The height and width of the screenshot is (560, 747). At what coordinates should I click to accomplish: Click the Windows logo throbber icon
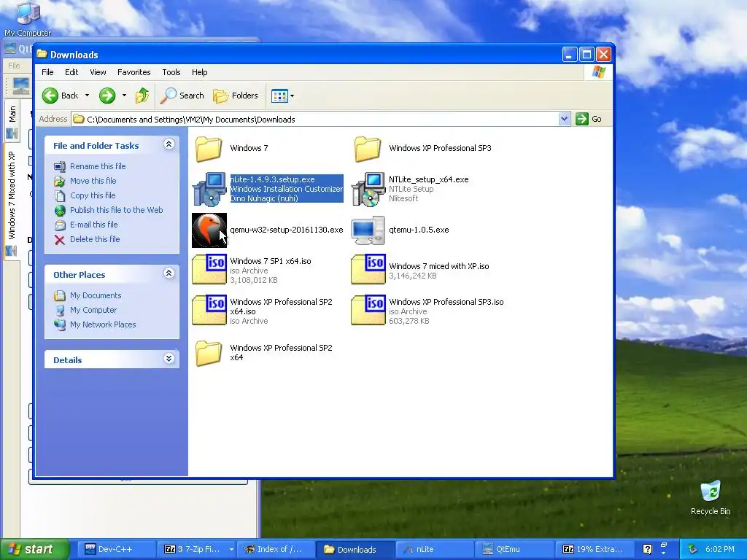point(598,72)
